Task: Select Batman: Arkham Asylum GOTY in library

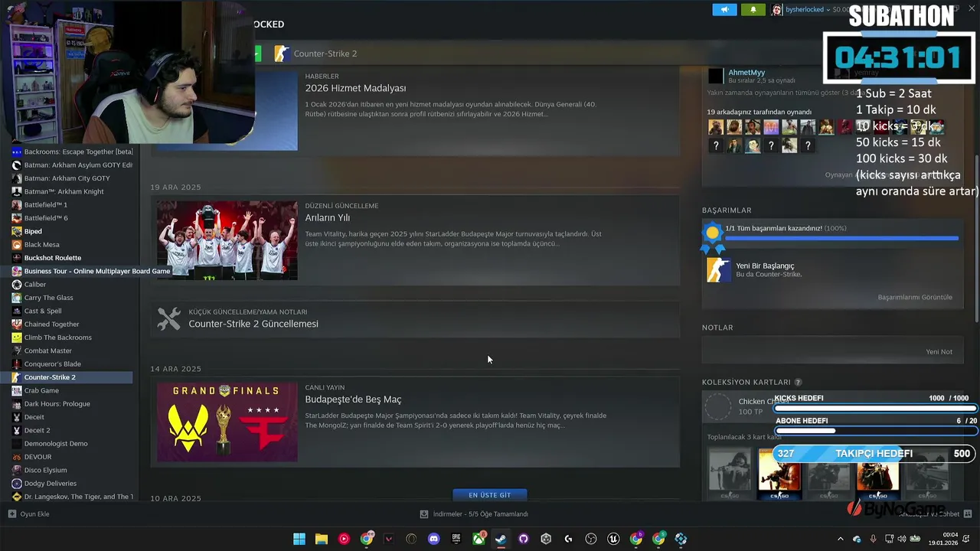Action: point(73,165)
